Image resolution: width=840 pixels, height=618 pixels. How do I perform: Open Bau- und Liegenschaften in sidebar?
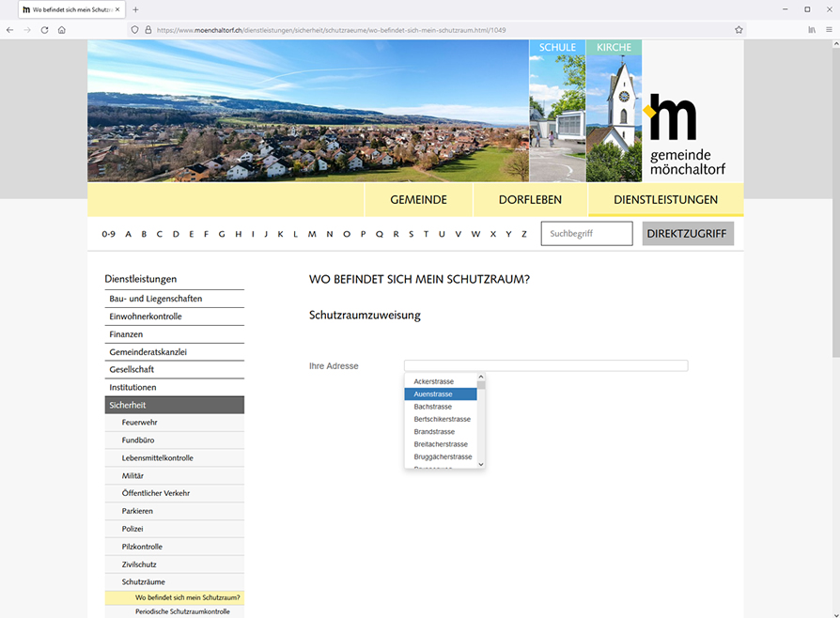[x=175, y=299]
